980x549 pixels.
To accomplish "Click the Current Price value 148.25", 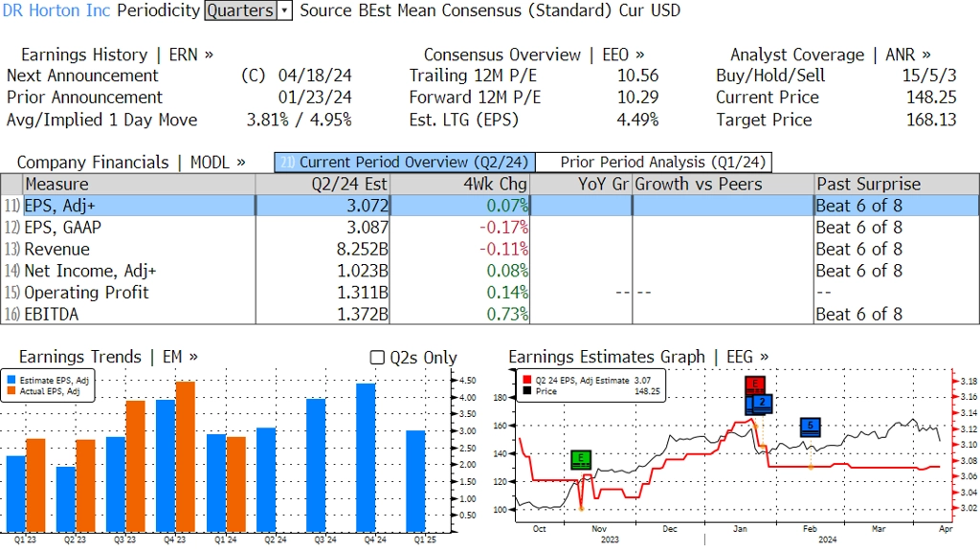I will pos(931,98).
